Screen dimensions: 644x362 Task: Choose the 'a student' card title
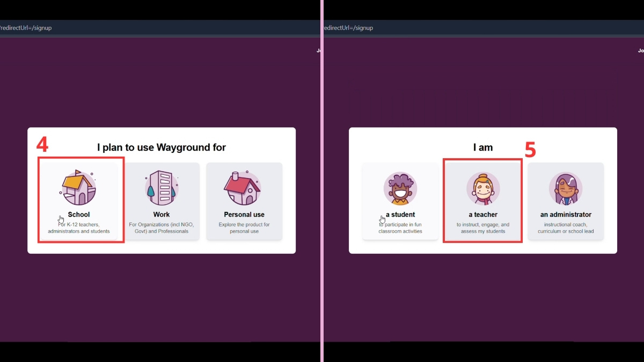(400, 215)
